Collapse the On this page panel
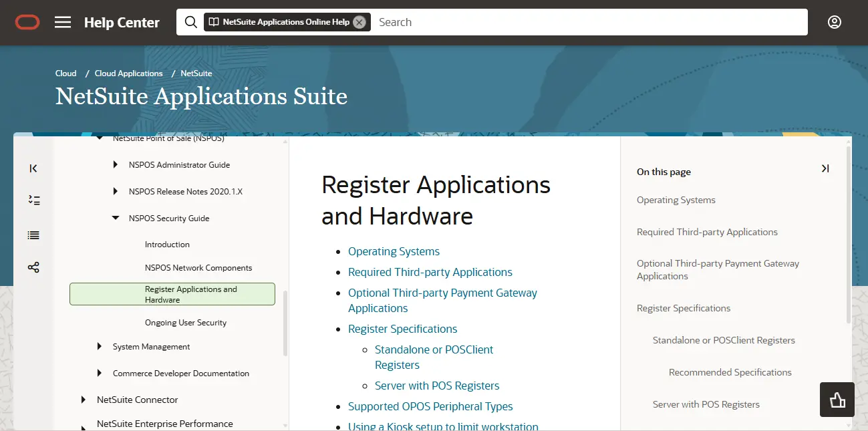868x431 pixels. pyautogui.click(x=825, y=168)
